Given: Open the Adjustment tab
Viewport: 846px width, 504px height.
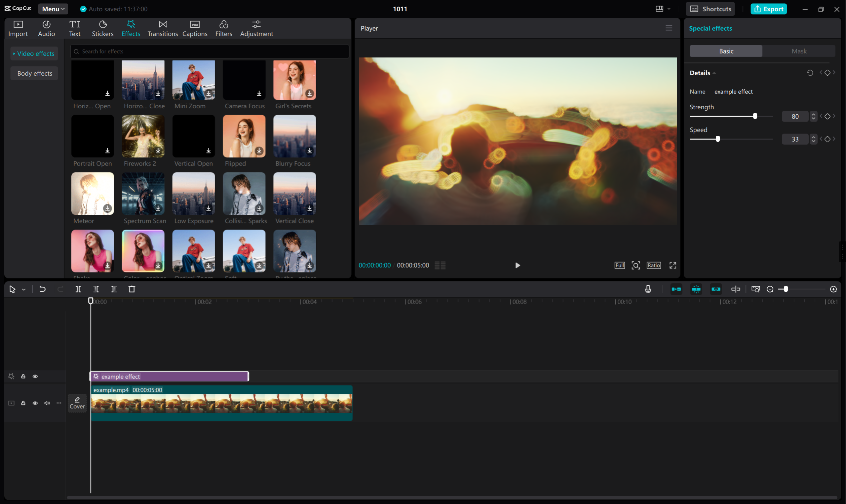Looking at the screenshot, I should pyautogui.click(x=256, y=28).
